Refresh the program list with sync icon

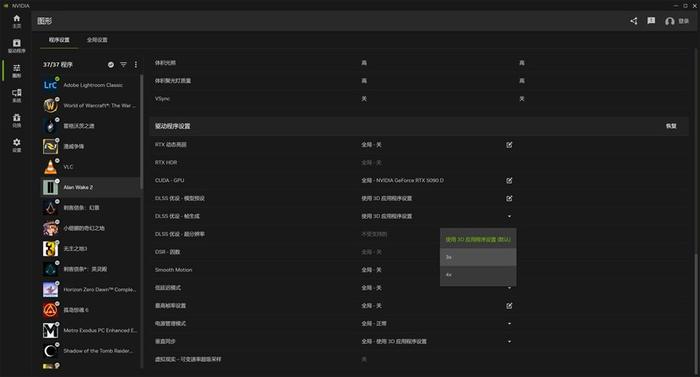111,65
